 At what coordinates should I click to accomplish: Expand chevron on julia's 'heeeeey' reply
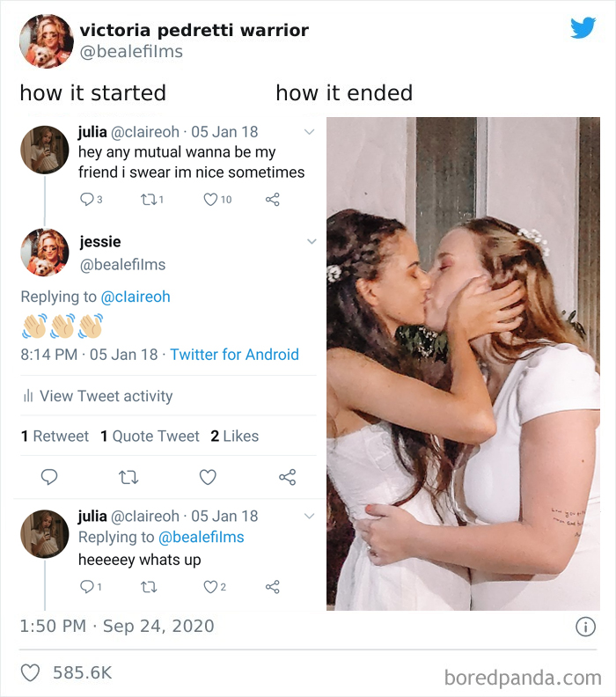pos(309,516)
